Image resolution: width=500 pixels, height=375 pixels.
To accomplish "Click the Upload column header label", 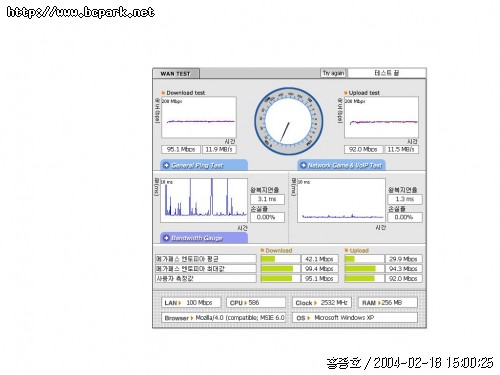I will point(359,250).
